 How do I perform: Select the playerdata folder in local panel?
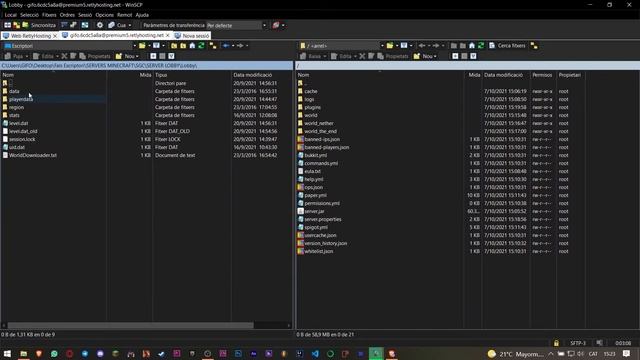click(x=21, y=99)
